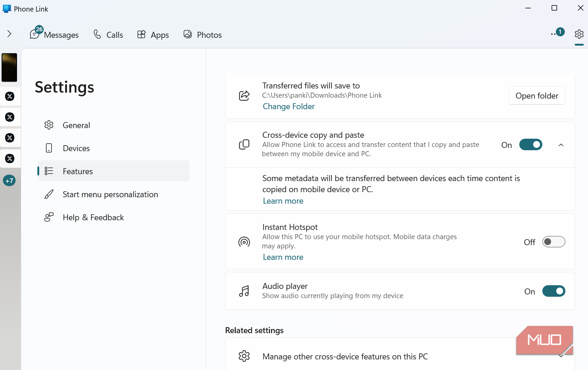Viewport: 588px width, 370px height.
Task: Select the Features settings page
Action: (x=113, y=171)
